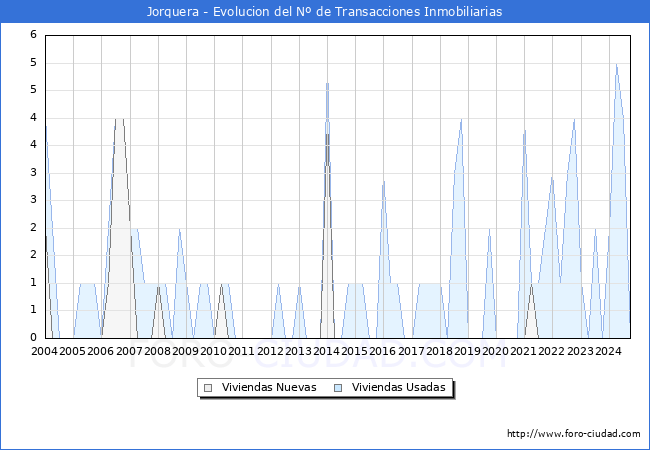Click the 2024 x-axis label
The image size is (650, 450).
coord(608,351)
